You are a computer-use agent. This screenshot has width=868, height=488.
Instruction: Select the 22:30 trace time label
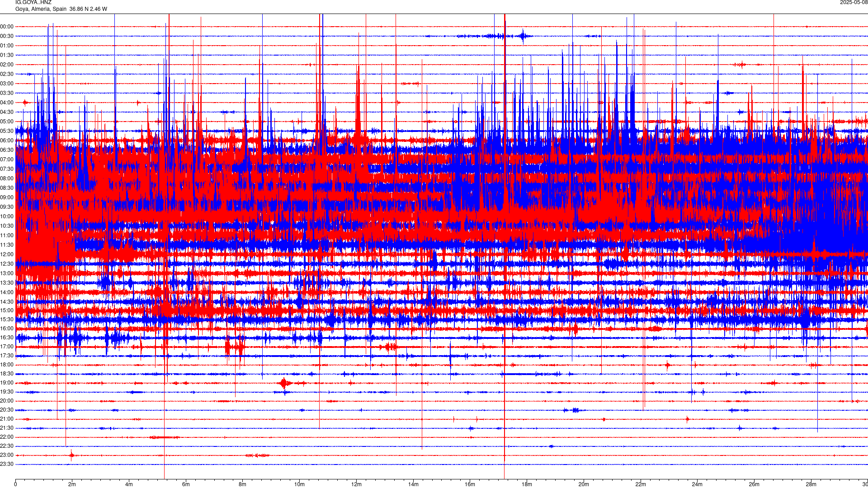pyautogui.click(x=7, y=446)
